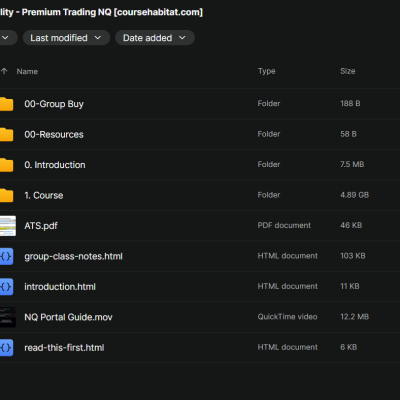Image resolution: width=400 pixels, height=400 pixels.
Task: Click the 00-Group Buy folder icon
Action: pos(6,104)
